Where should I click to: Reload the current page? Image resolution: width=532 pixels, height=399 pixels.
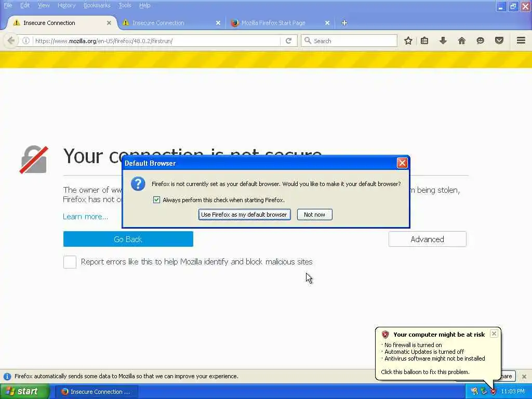click(x=289, y=41)
